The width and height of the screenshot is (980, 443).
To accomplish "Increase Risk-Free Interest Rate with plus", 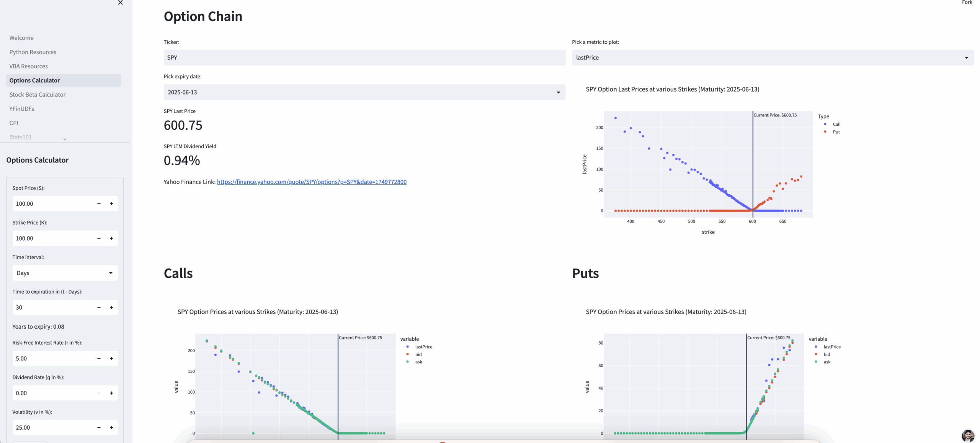I will pos(111,358).
